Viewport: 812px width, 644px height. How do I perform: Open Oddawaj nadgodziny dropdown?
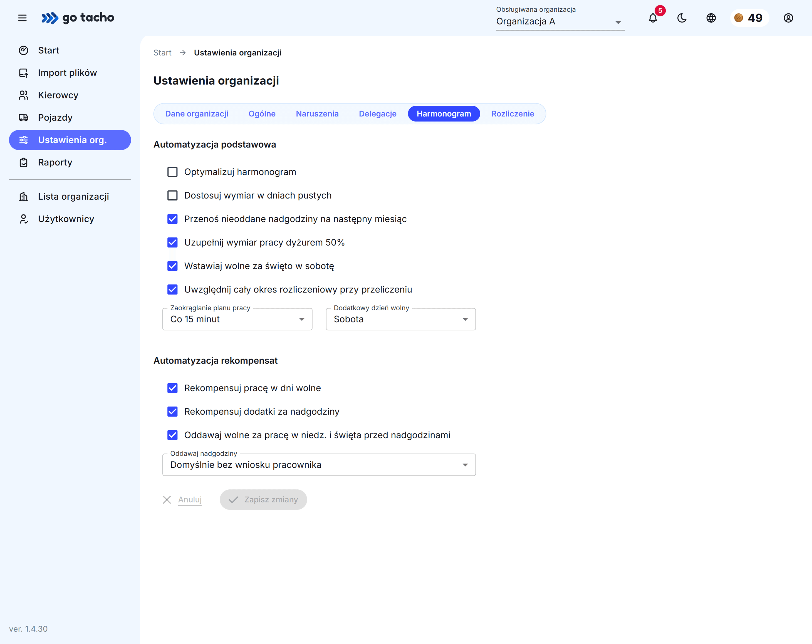(x=319, y=465)
